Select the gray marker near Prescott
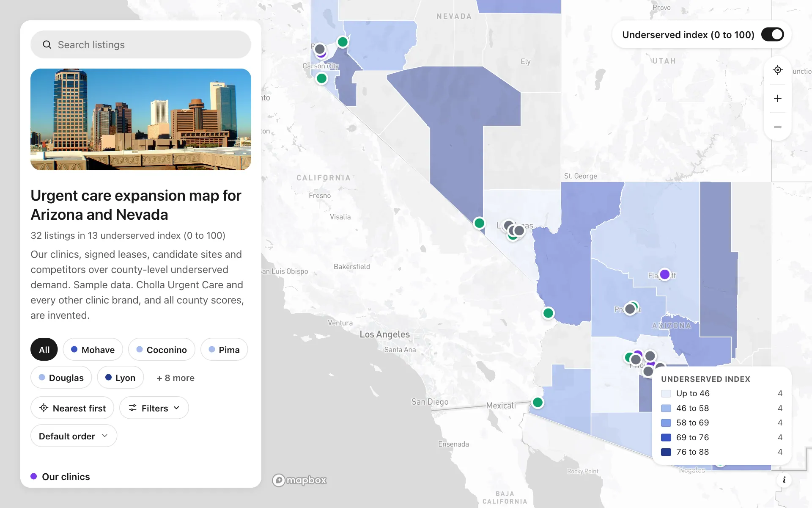Image resolution: width=812 pixels, height=508 pixels. click(630, 309)
